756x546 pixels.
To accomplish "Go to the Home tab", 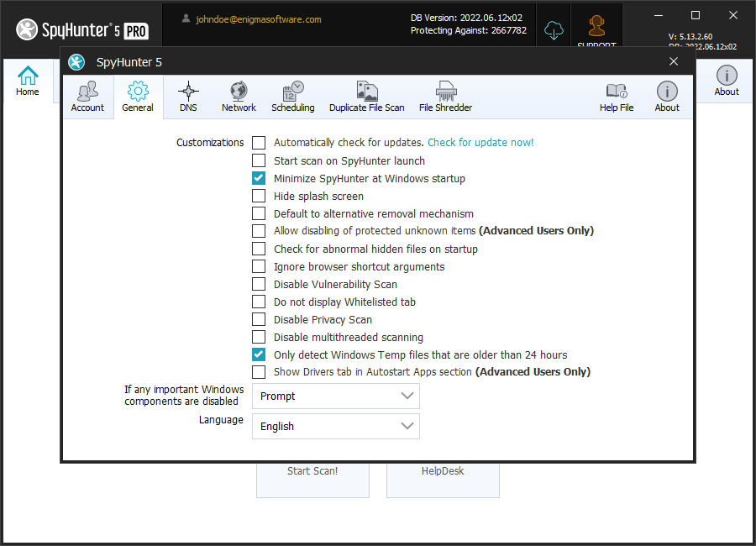I will pos(28,81).
